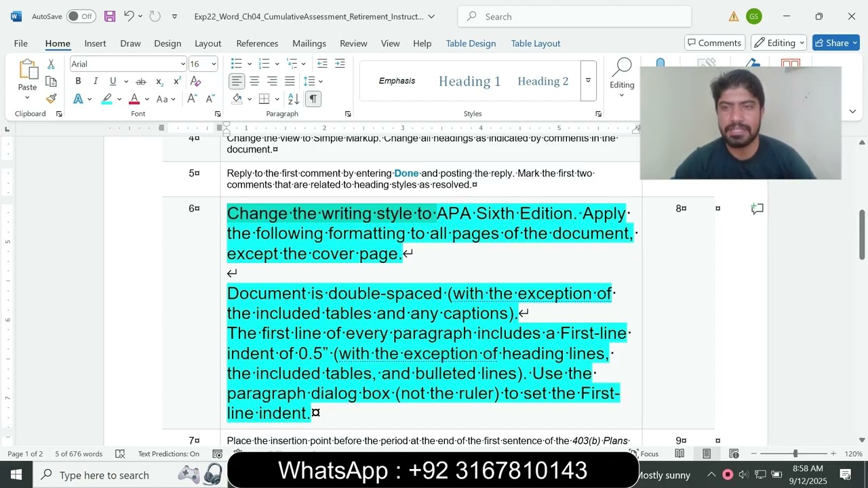Switch to the References tab
Viewport: 868px width, 488px height.
[x=257, y=43]
